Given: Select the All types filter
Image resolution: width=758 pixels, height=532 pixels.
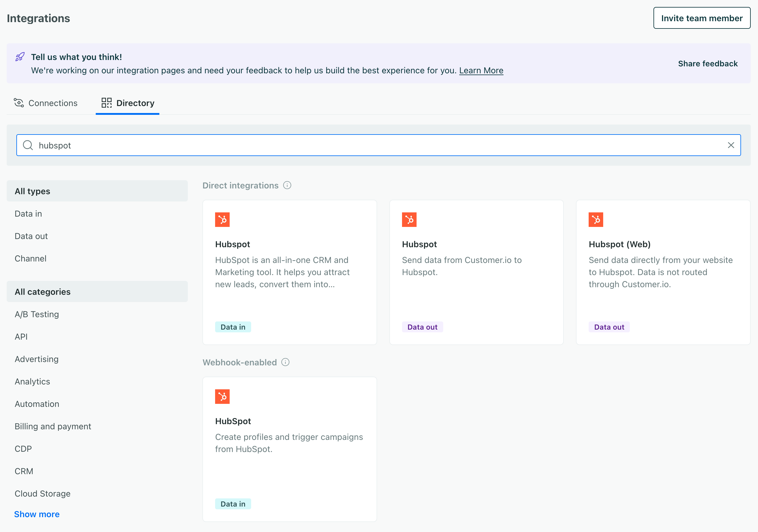Looking at the screenshot, I should point(32,191).
